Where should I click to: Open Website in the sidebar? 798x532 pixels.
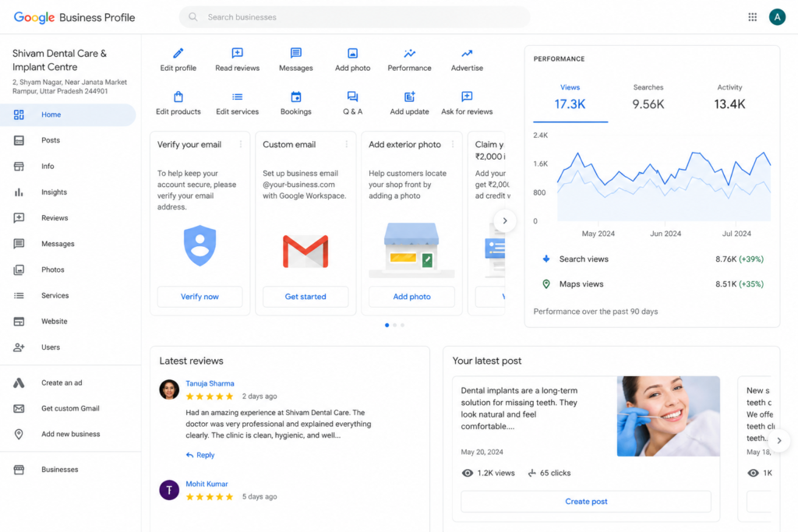point(68,322)
